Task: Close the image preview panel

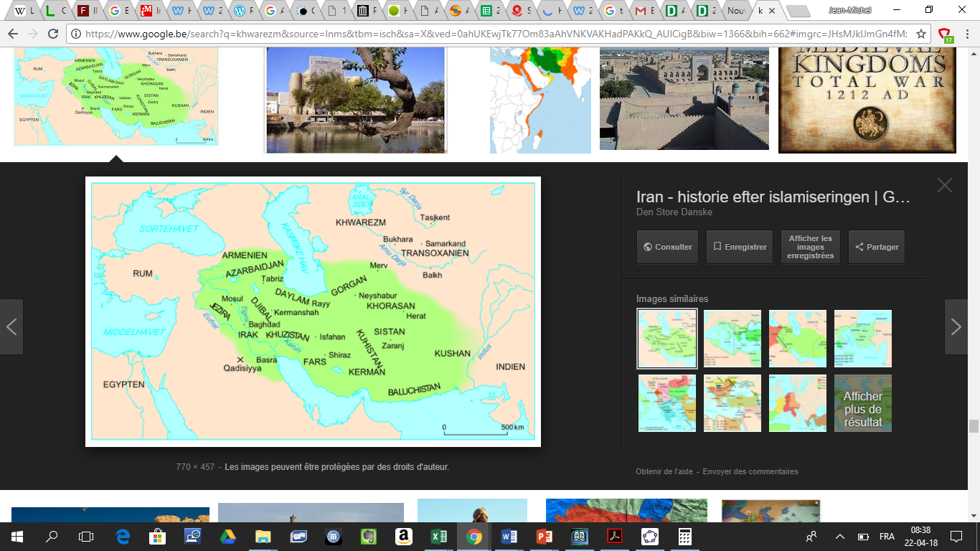Action: [944, 185]
